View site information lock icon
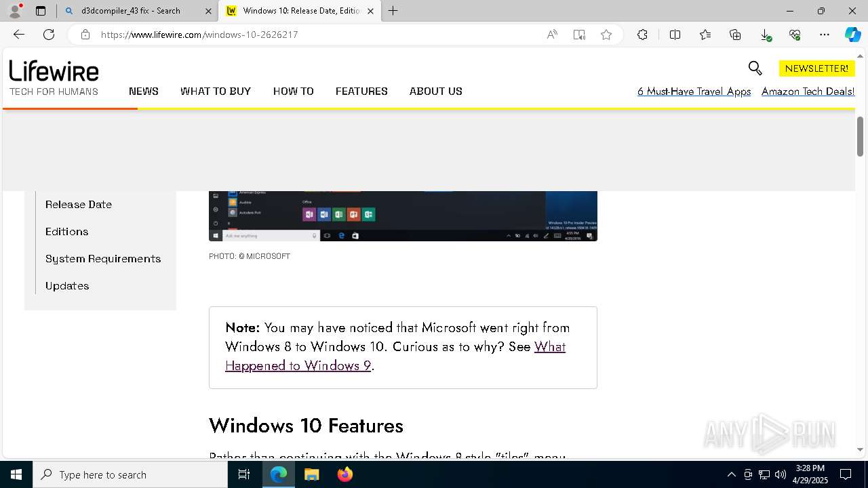 [85, 35]
